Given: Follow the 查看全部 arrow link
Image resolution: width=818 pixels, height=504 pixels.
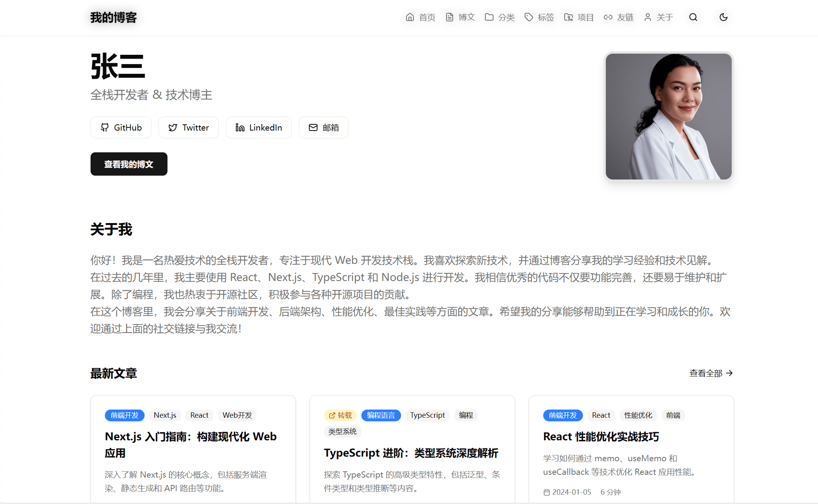Looking at the screenshot, I should [711, 373].
